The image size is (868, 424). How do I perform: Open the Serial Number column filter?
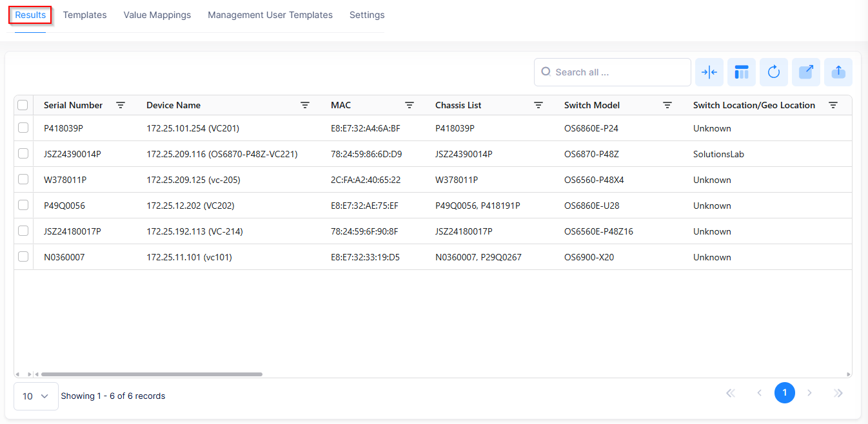(x=121, y=105)
